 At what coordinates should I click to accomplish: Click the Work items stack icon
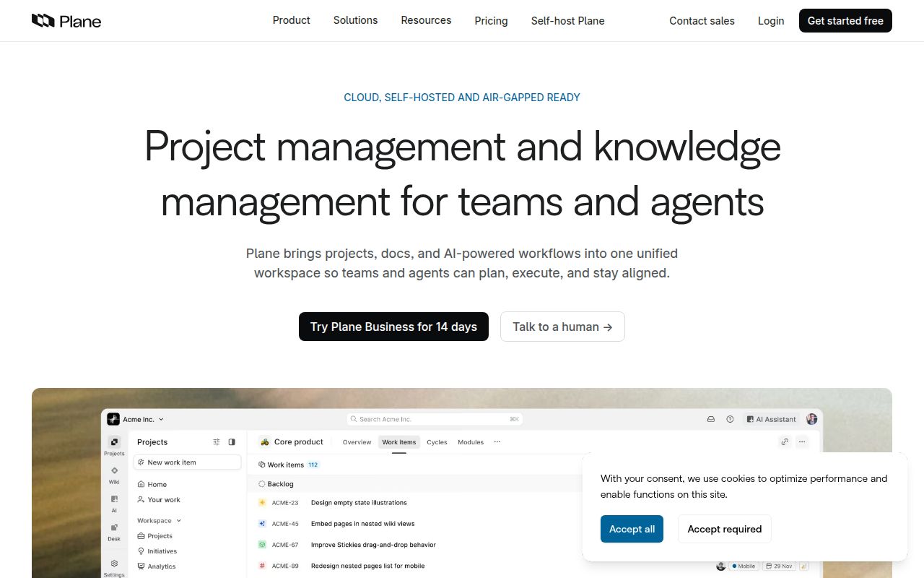tap(261, 465)
